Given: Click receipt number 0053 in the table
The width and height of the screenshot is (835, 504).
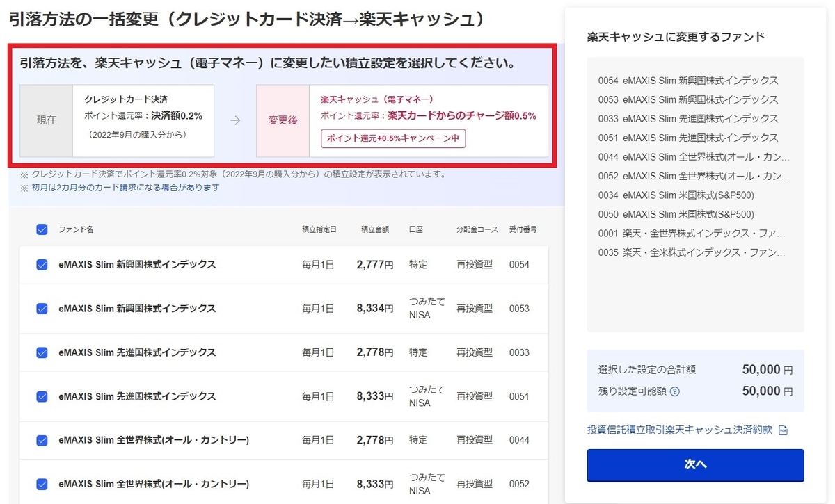Looking at the screenshot, I should (519, 309).
